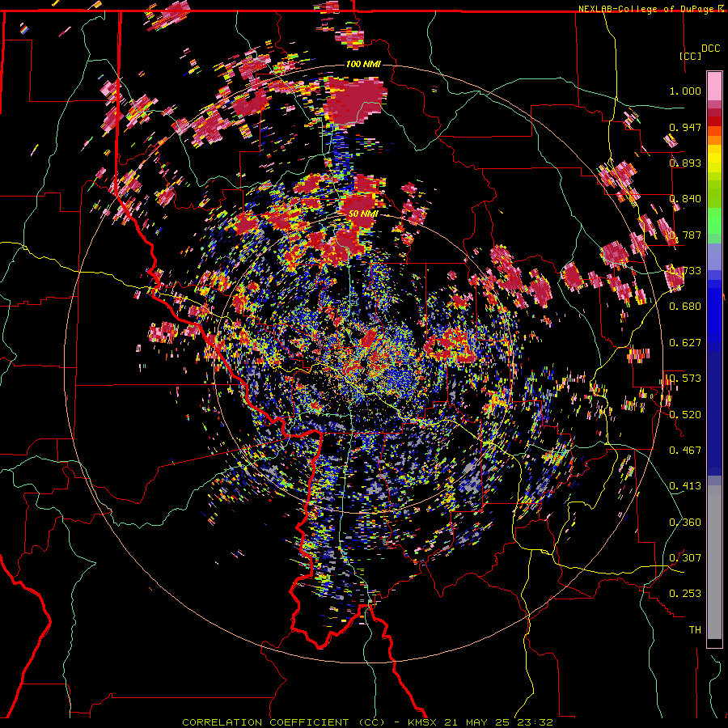This screenshot has height=728, width=728.
Task: Click the KMSX station identifier in the caption
Action: [424, 722]
